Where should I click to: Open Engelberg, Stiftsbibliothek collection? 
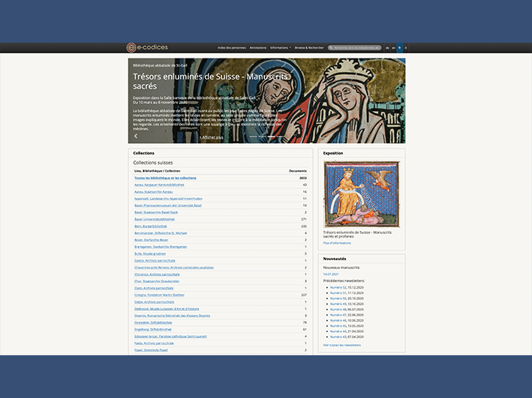point(153,330)
